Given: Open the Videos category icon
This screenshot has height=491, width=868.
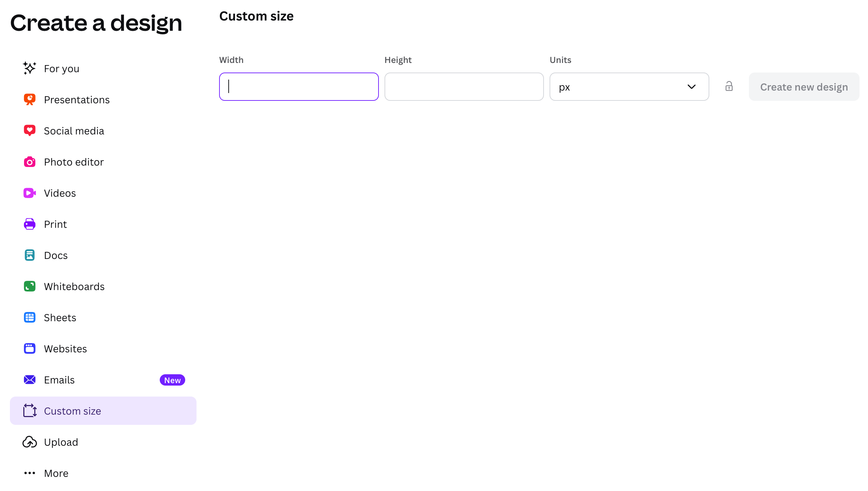Looking at the screenshot, I should coord(29,193).
